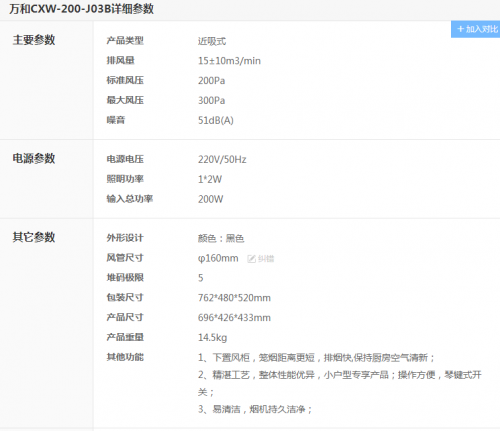Click the value 颜色：黑色
This screenshot has height=431, width=500.
click(221, 238)
